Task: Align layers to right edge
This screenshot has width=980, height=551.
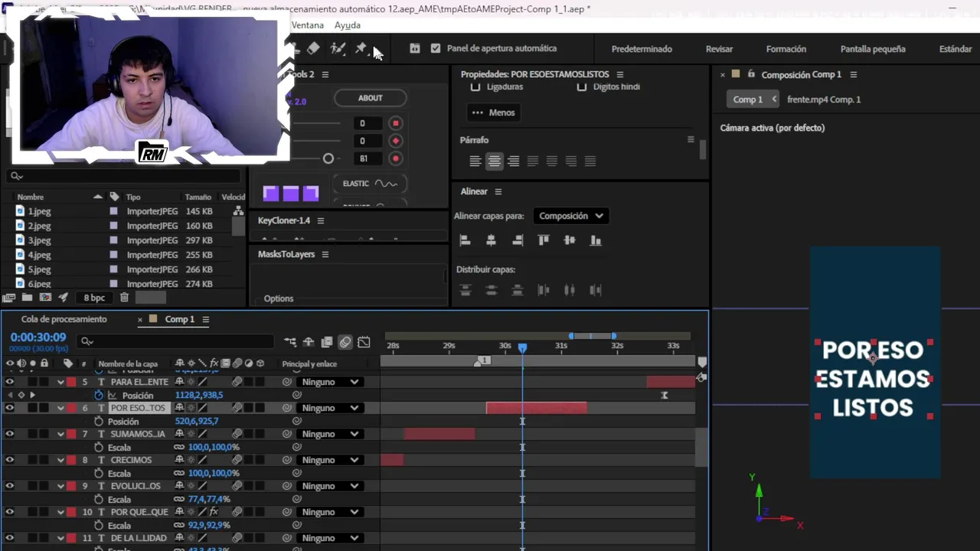Action: pyautogui.click(x=518, y=240)
